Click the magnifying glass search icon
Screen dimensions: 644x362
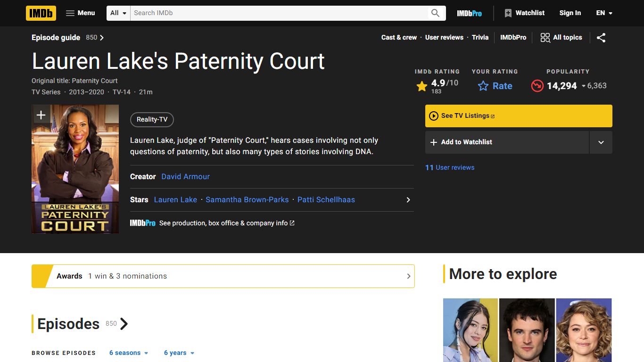coord(435,13)
